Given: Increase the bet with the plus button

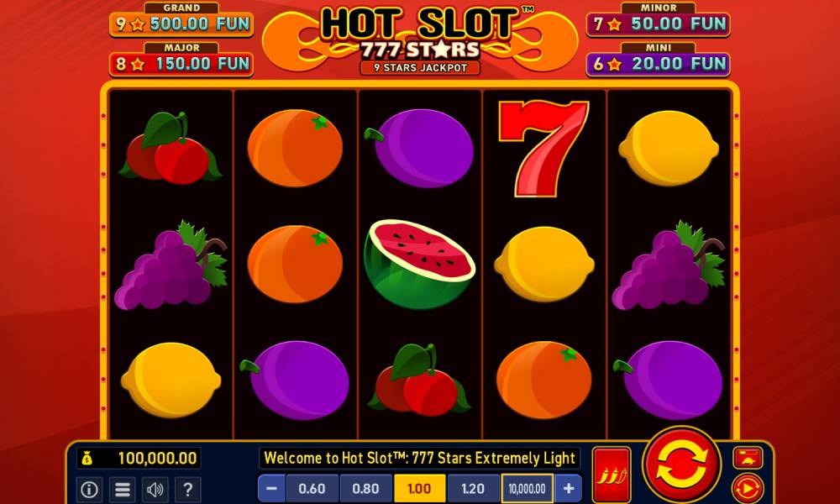Looking at the screenshot, I should click(x=569, y=489).
